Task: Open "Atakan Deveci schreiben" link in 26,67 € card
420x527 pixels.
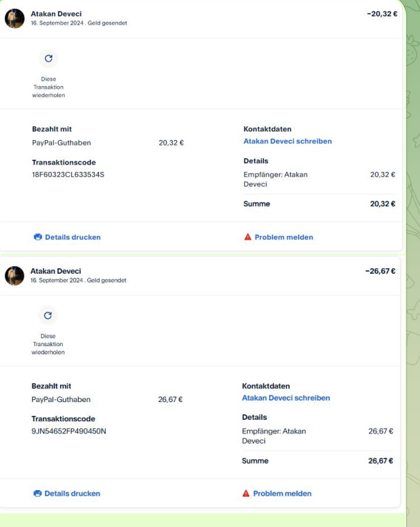Action: (286, 397)
